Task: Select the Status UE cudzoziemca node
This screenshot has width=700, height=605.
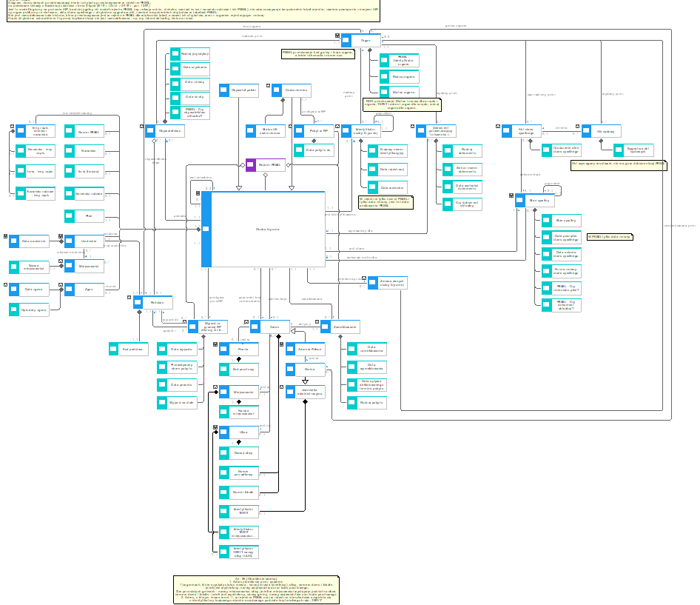Action: [x=269, y=131]
